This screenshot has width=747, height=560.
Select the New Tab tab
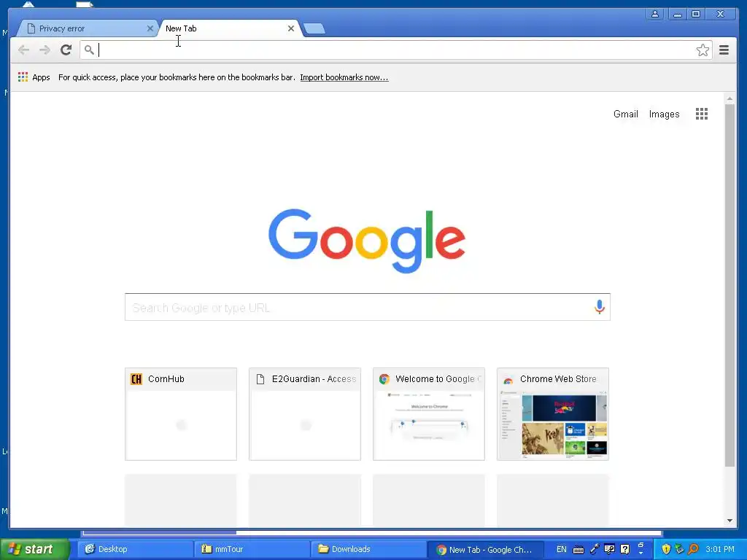228,28
